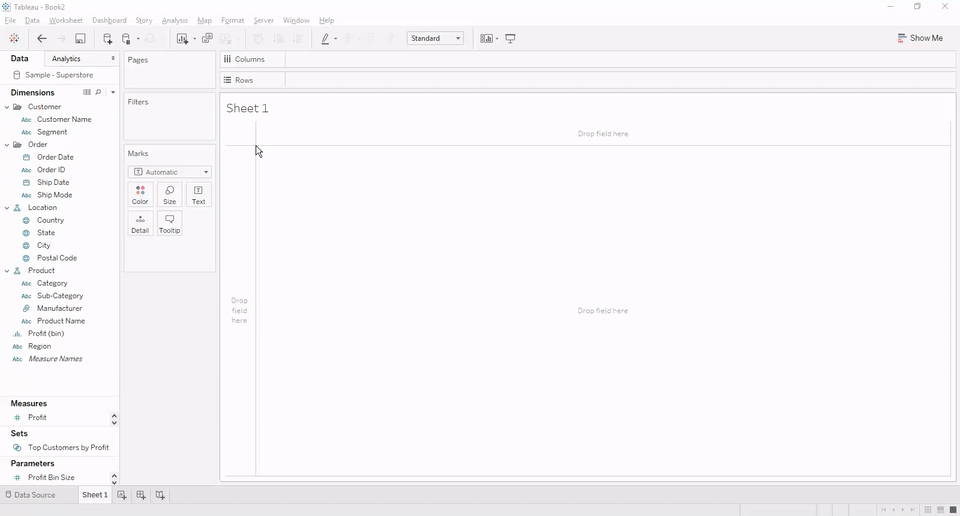Select the Customer Name dimension
This screenshot has width=960, height=516.
(64, 119)
